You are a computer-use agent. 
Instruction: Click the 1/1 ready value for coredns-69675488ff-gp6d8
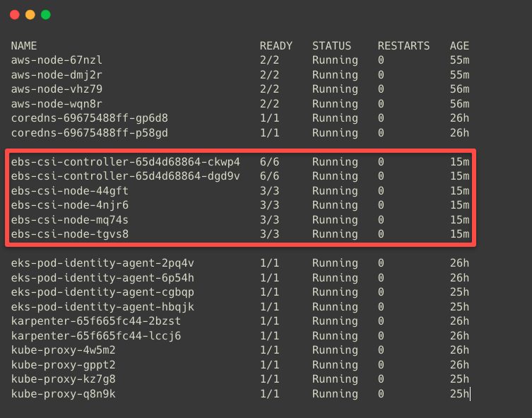coord(269,118)
